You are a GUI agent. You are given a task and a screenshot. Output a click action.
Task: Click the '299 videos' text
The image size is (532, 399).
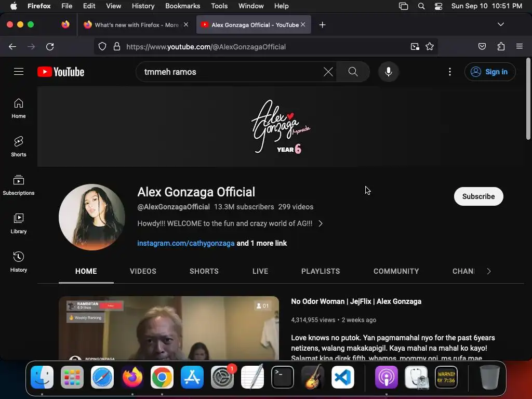(x=296, y=207)
